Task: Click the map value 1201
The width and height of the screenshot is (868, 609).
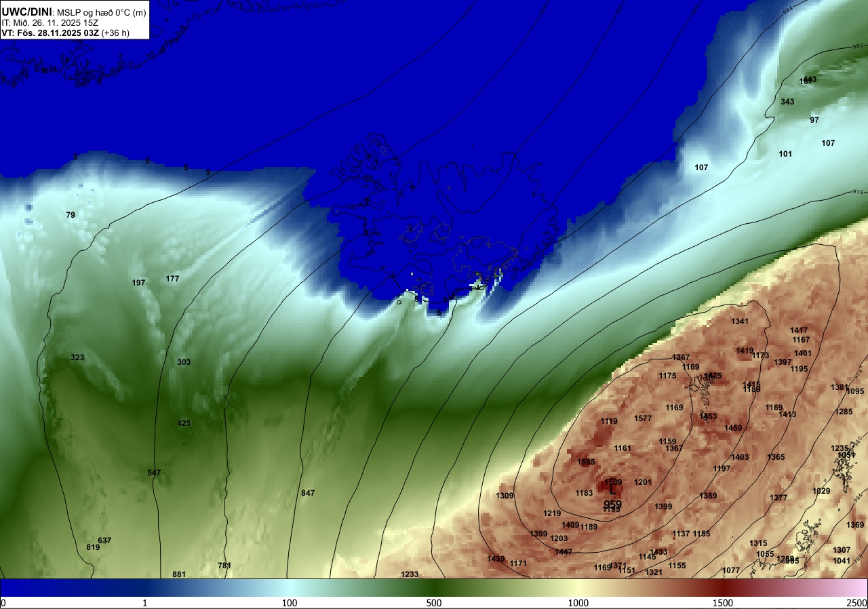Action: [643, 482]
